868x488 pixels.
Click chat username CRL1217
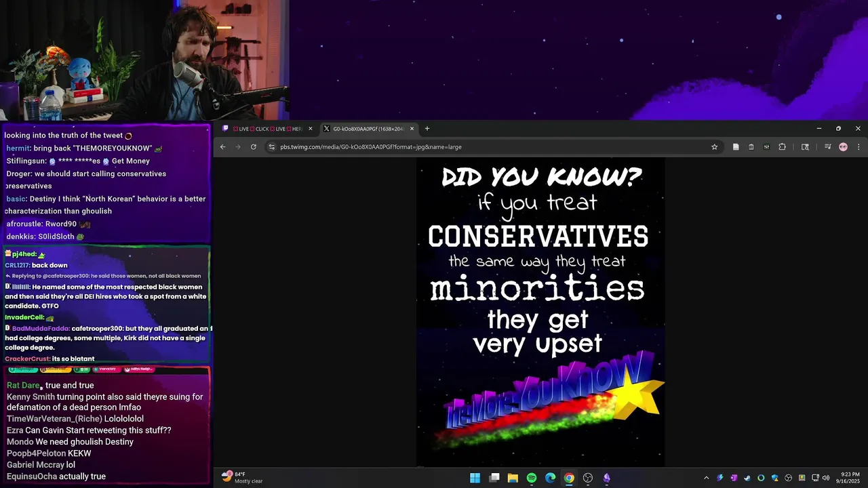[17, 266]
